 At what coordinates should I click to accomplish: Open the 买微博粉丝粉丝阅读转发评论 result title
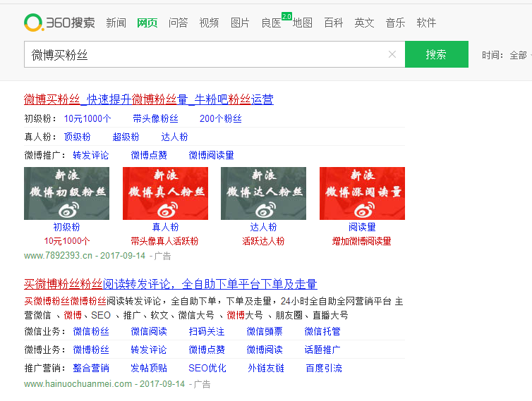[171, 284]
